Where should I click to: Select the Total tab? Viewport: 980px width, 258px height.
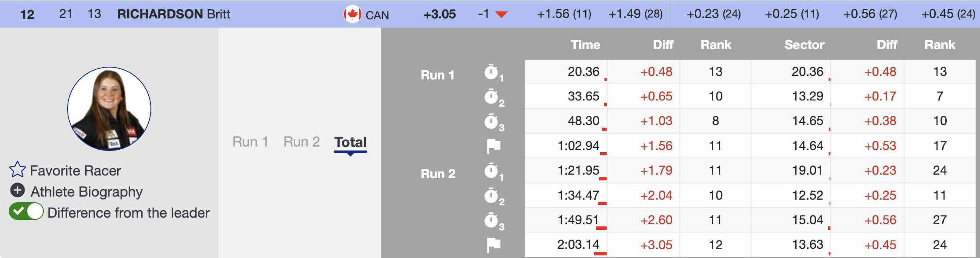(350, 142)
